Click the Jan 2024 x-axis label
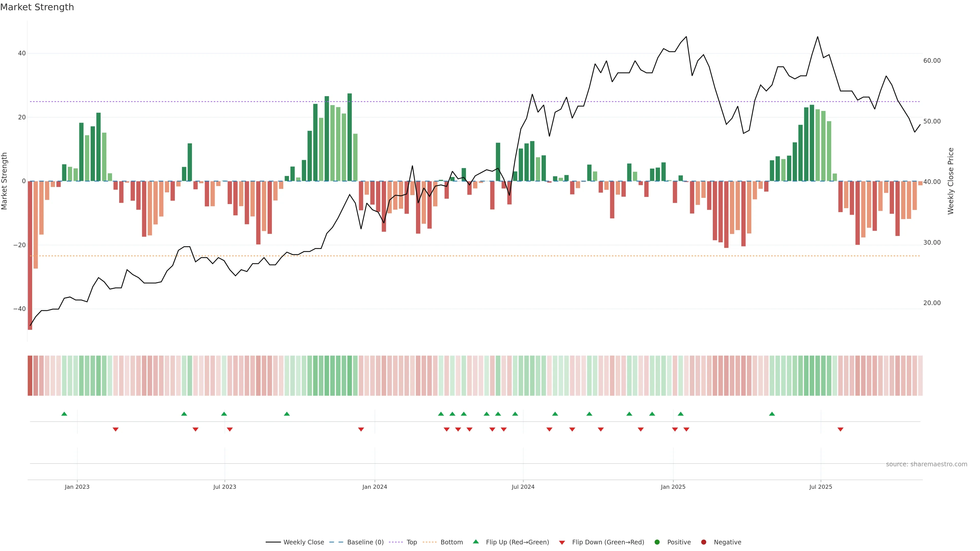 [x=375, y=487]
